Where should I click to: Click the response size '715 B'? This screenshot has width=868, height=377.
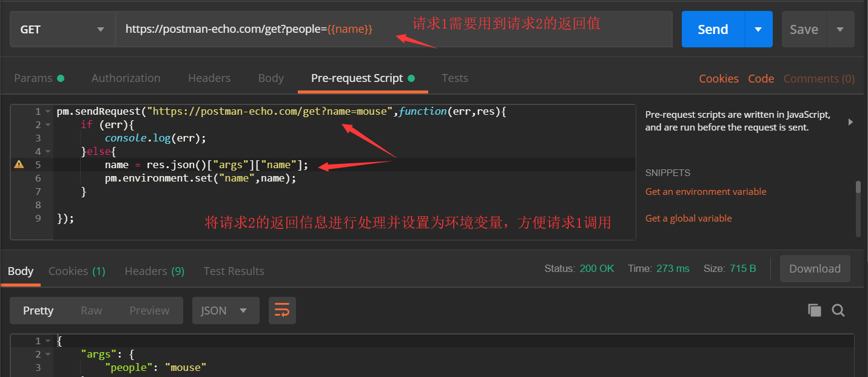point(742,268)
